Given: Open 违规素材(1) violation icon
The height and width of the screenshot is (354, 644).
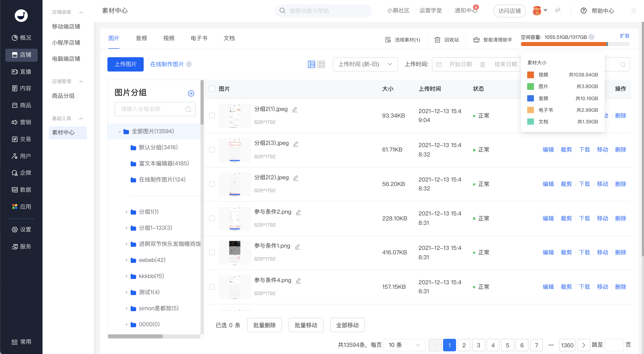Looking at the screenshot, I should tap(388, 40).
